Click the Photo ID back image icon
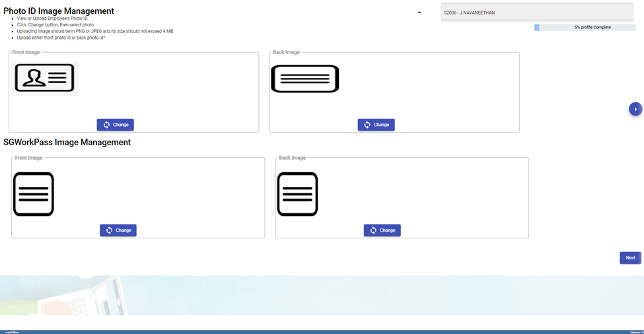644x334 pixels. click(x=305, y=79)
